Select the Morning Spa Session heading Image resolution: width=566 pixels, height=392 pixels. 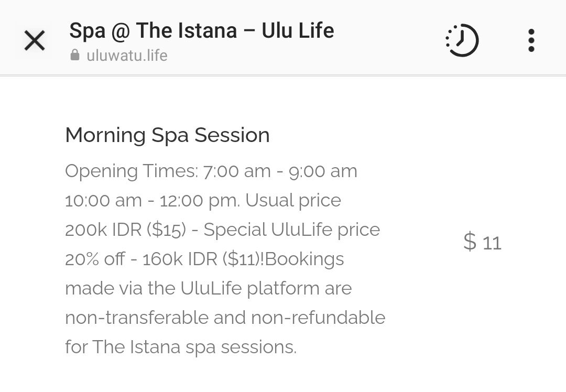click(168, 135)
